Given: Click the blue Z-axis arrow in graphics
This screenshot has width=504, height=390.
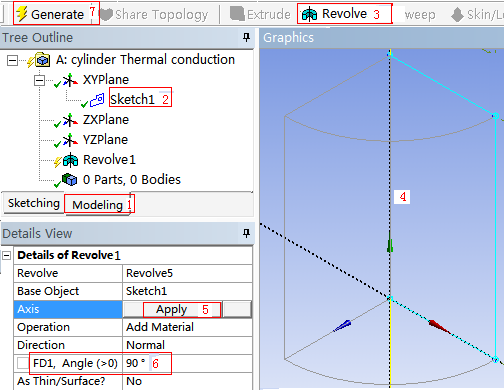Looking at the screenshot, I should [342, 325].
